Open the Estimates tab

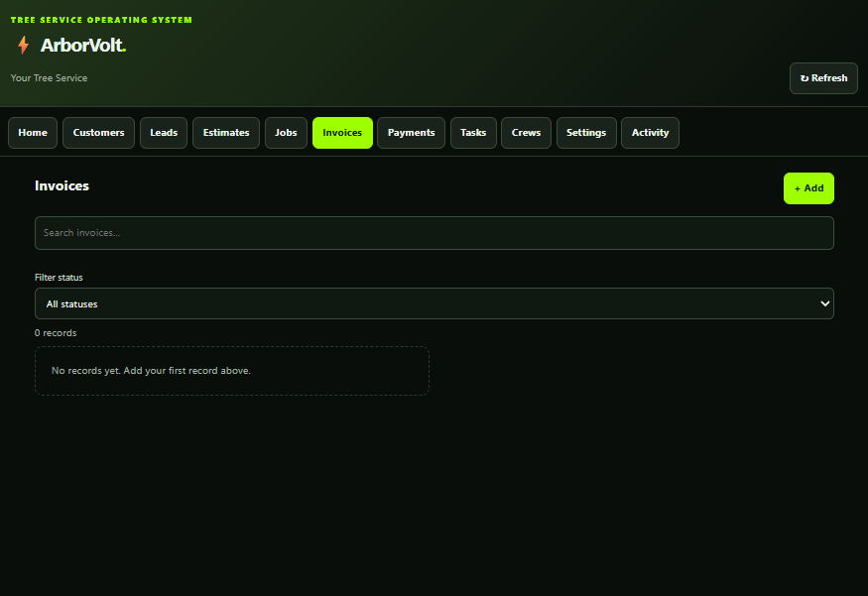pos(226,133)
